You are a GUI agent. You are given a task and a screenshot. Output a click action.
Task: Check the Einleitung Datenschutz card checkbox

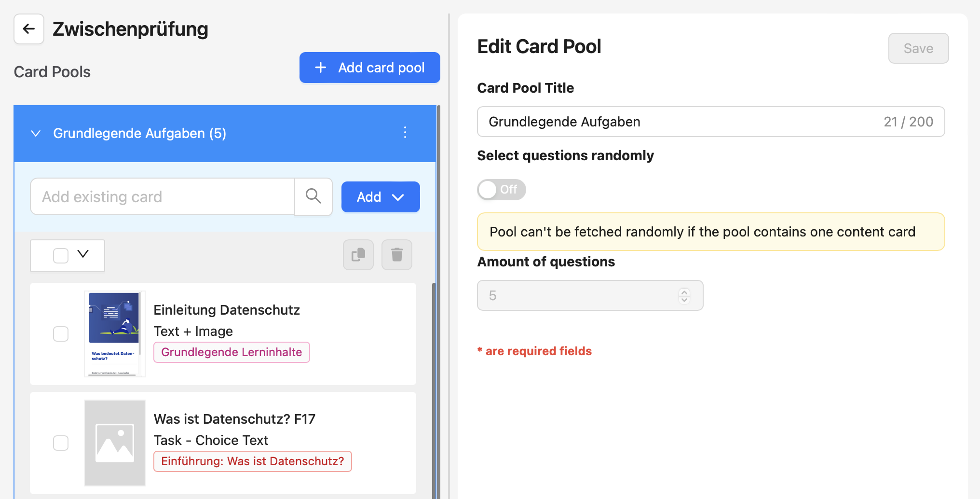point(61,334)
